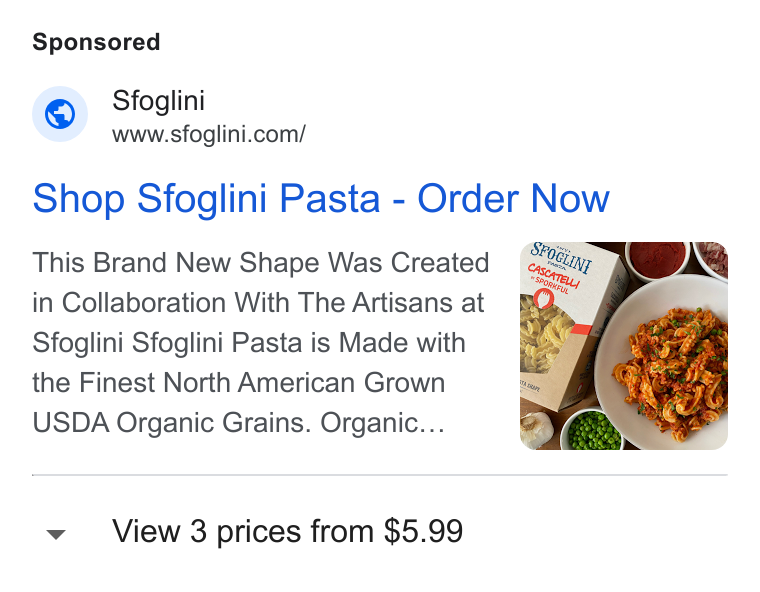
Task: Visit the www.sfoglini.com URL
Action: click(209, 134)
